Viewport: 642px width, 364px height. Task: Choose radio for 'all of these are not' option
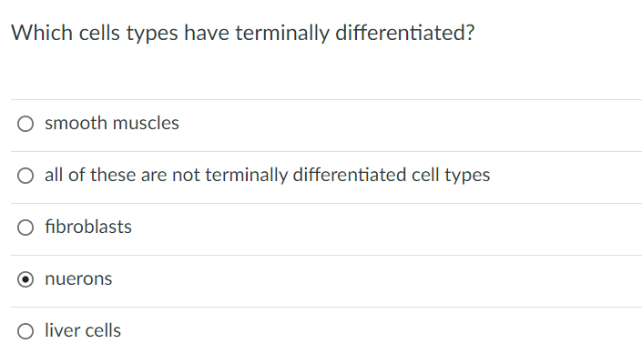tap(25, 176)
